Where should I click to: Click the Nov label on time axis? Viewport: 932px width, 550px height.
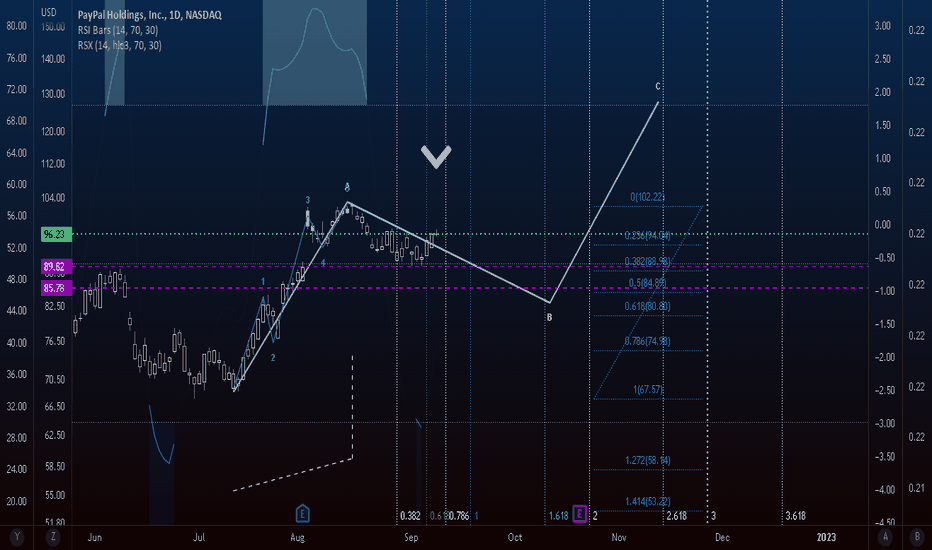(x=619, y=537)
